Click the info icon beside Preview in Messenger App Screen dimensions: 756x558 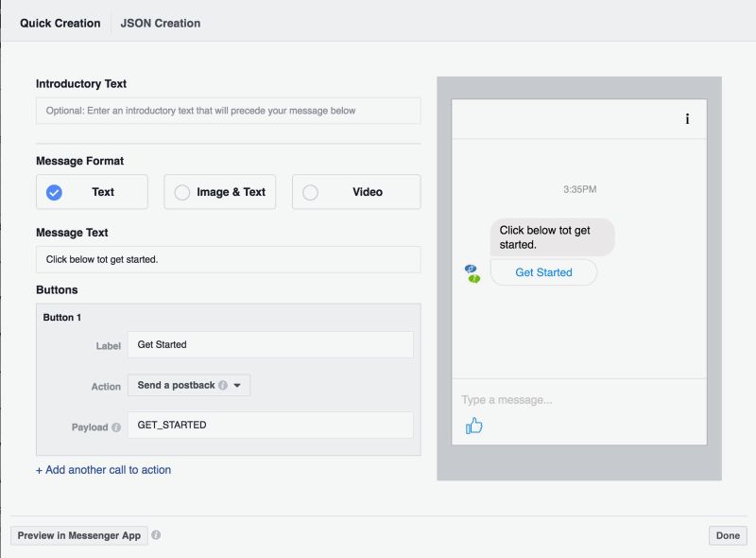click(156, 534)
